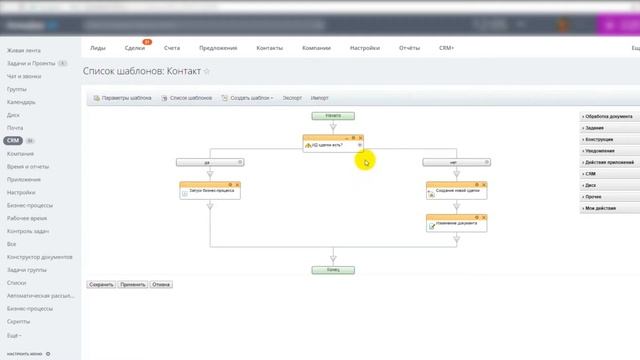The height and width of the screenshot is (360, 640).
Task: Open "Календарь" in the sidebar
Action: point(21,102)
